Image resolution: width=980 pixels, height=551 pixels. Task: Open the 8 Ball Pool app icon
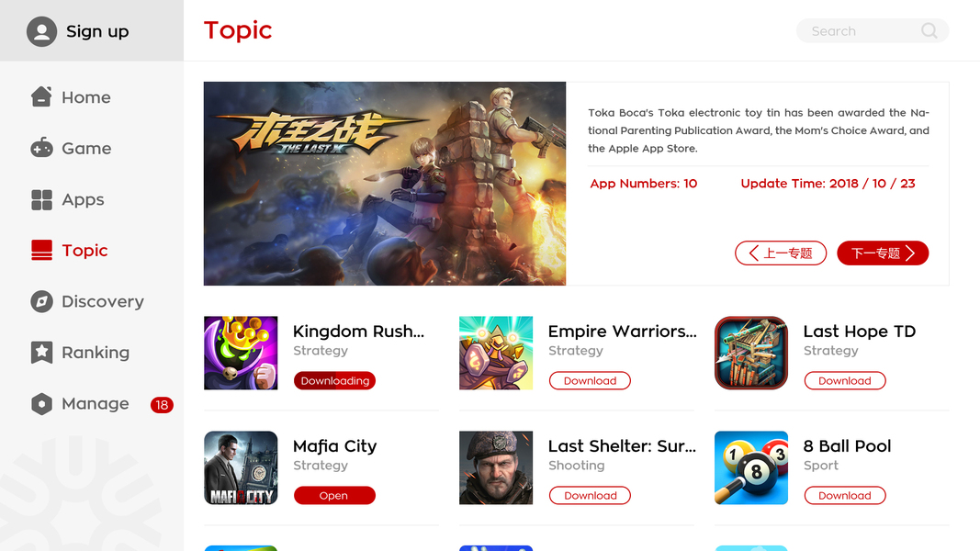point(751,468)
